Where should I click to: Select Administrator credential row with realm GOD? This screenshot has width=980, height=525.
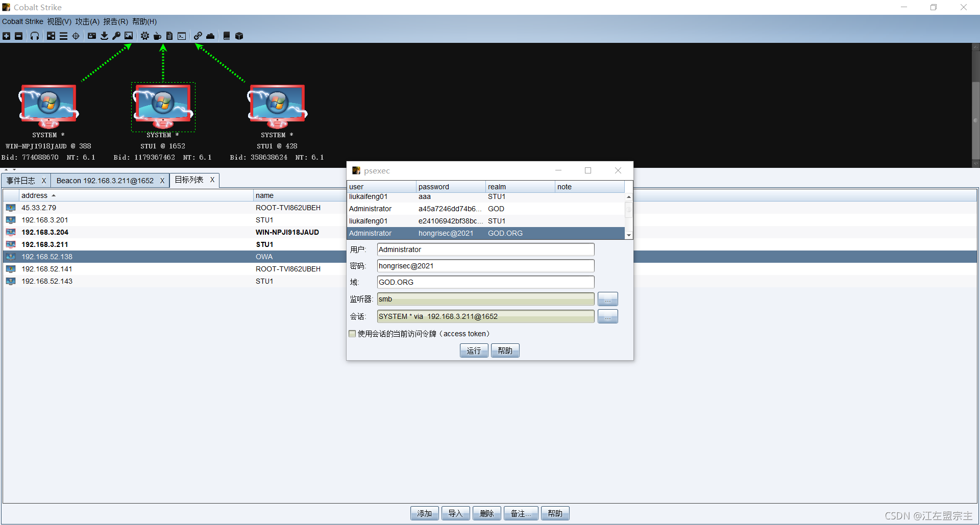pyautogui.click(x=486, y=209)
